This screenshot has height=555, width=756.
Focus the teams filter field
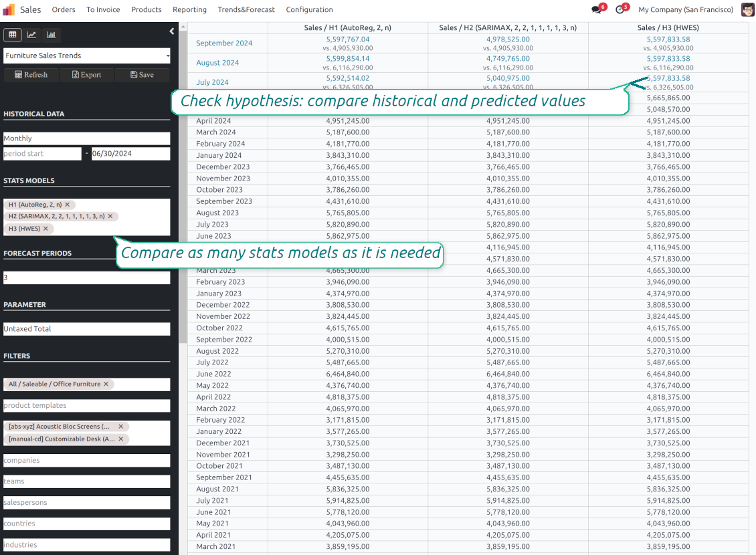[x=87, y=481]
